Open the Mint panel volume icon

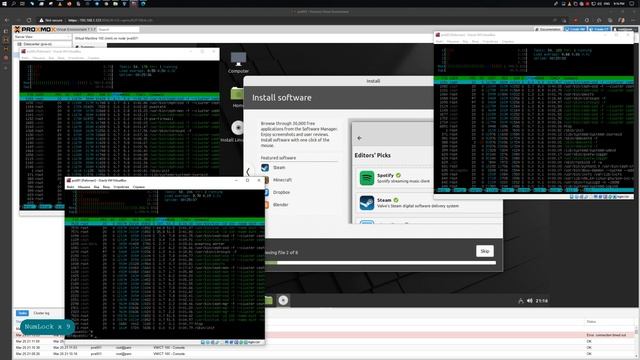pos(529,301)
